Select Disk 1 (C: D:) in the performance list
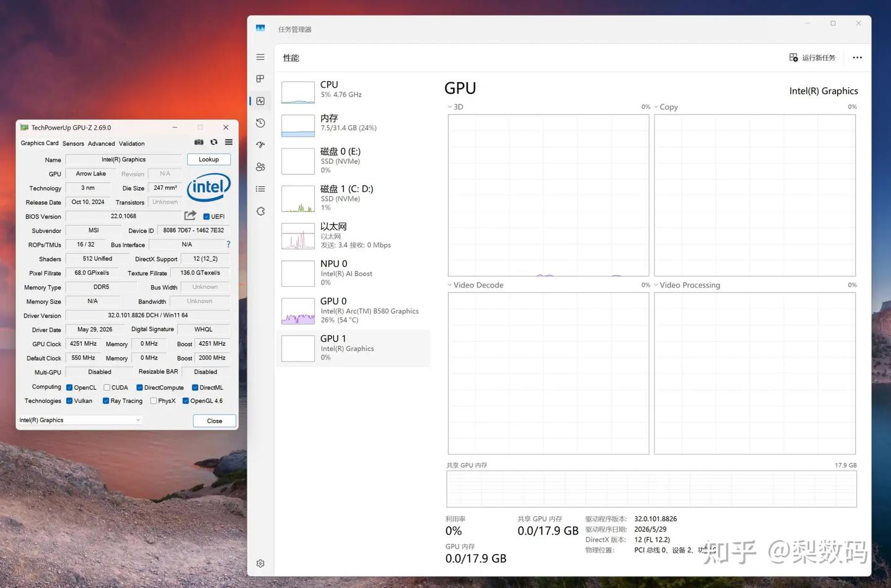Image resolution: width=891 pixels, height=588 pixels. pyautogui.click(x=353, y=198)
